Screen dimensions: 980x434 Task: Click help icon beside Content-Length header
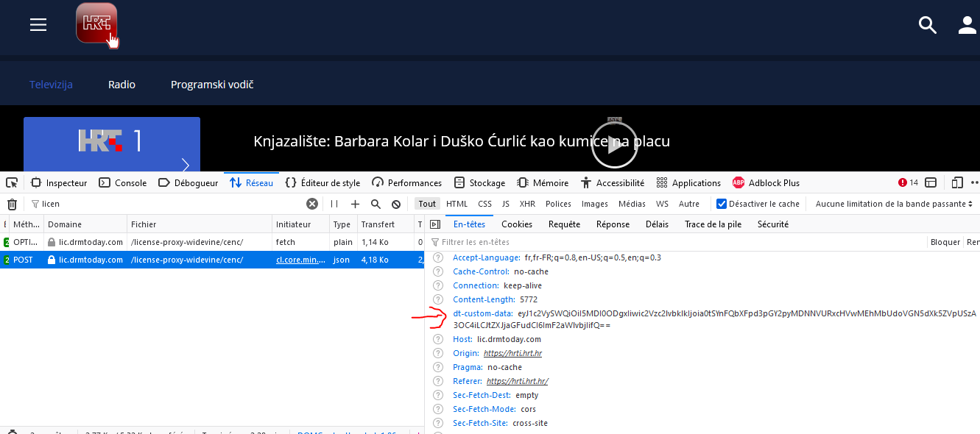click(438, 299)
